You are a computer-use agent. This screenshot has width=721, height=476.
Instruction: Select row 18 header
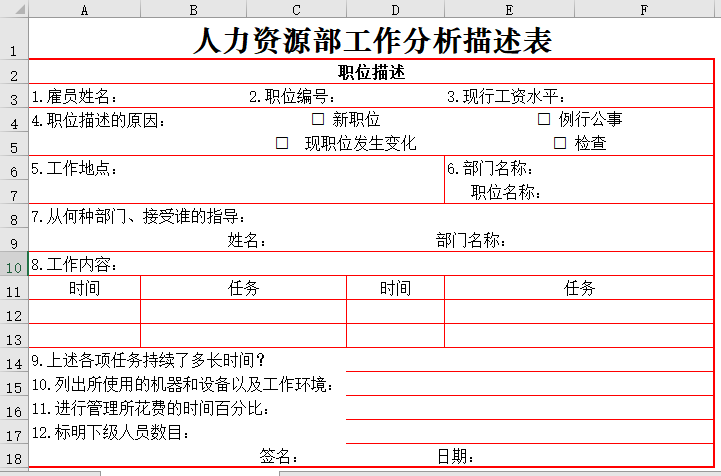pyautogui.click(x=14, y=458)
